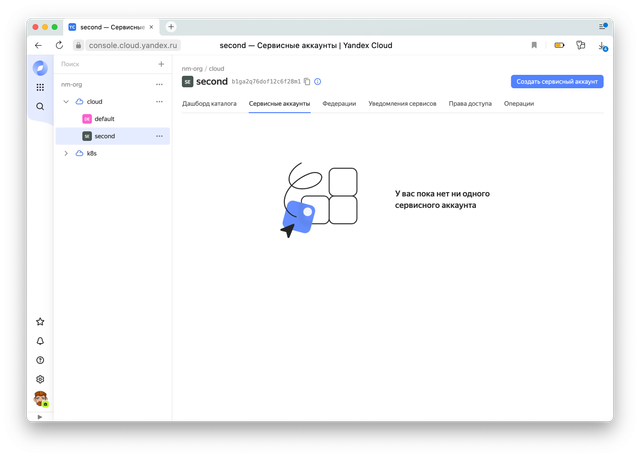
Task: Open settings gear icon in sidebar
Action: click(x=40, y=379)
